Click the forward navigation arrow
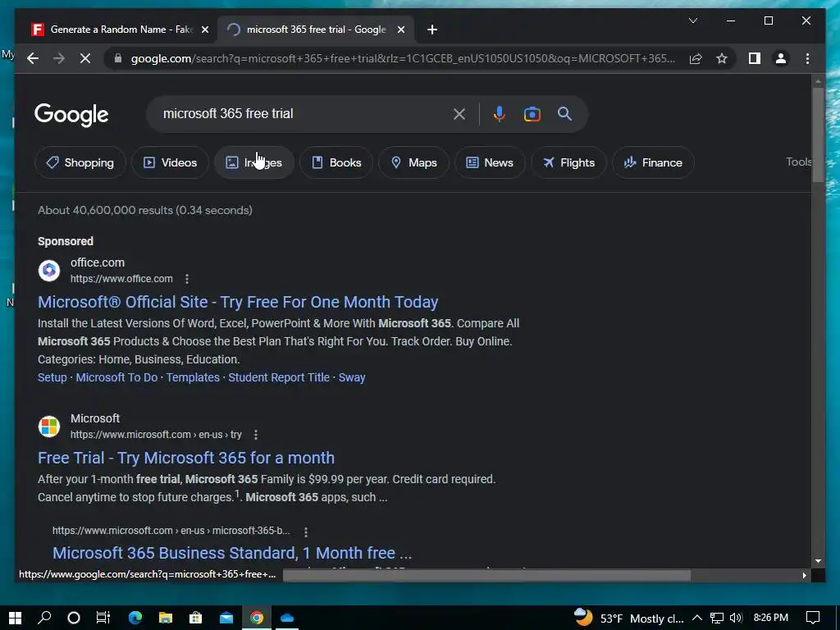Image resolution: width=840 pixels, height=630 pixels. coord(59,58)
